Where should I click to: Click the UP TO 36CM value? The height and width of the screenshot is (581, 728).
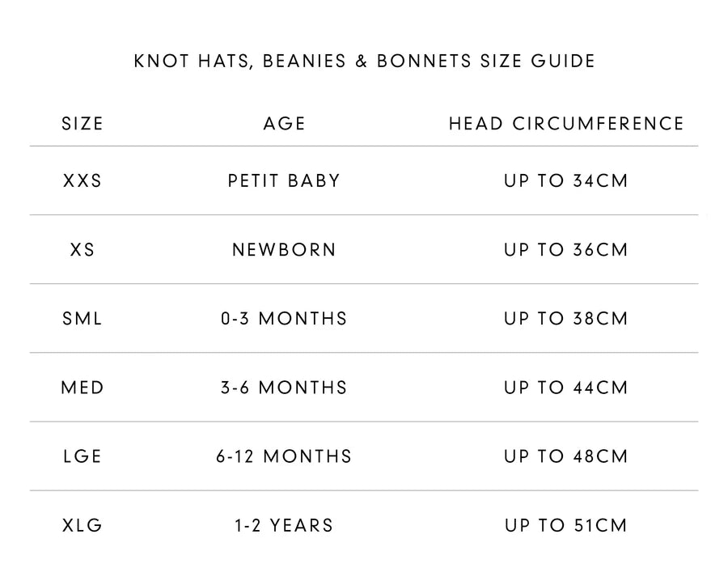(566, 250)
